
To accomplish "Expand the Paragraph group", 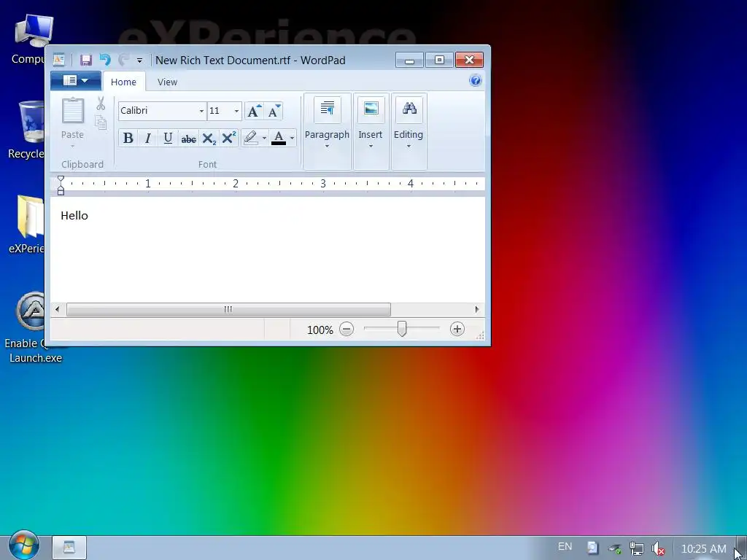I will (328, 131).
